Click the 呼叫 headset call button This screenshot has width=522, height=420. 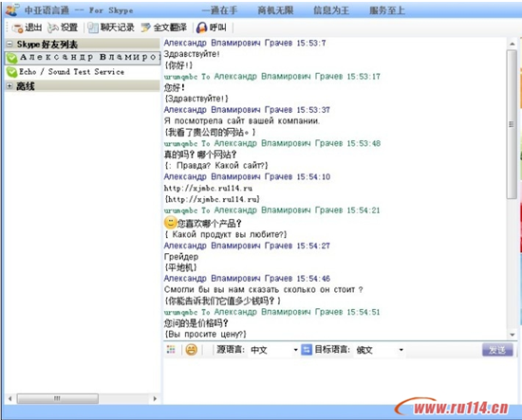(x=212, y=27)
